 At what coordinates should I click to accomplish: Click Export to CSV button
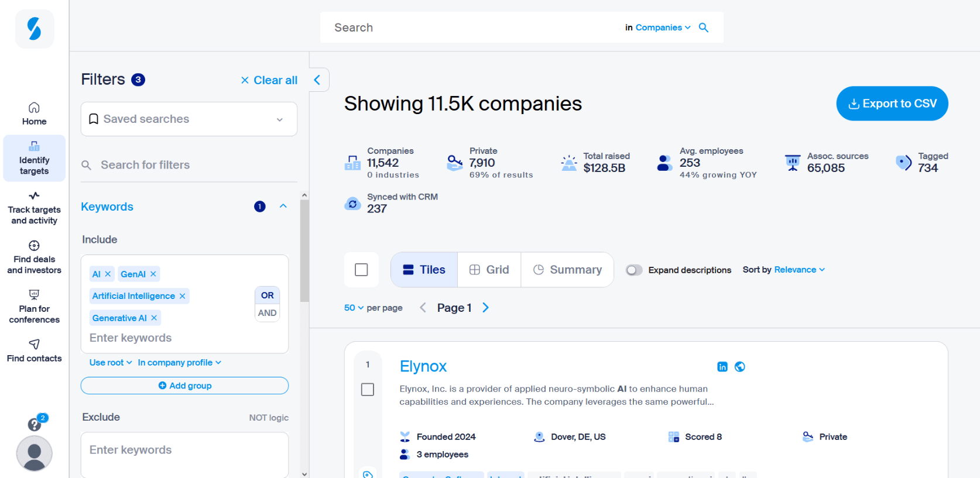(892, 104)
